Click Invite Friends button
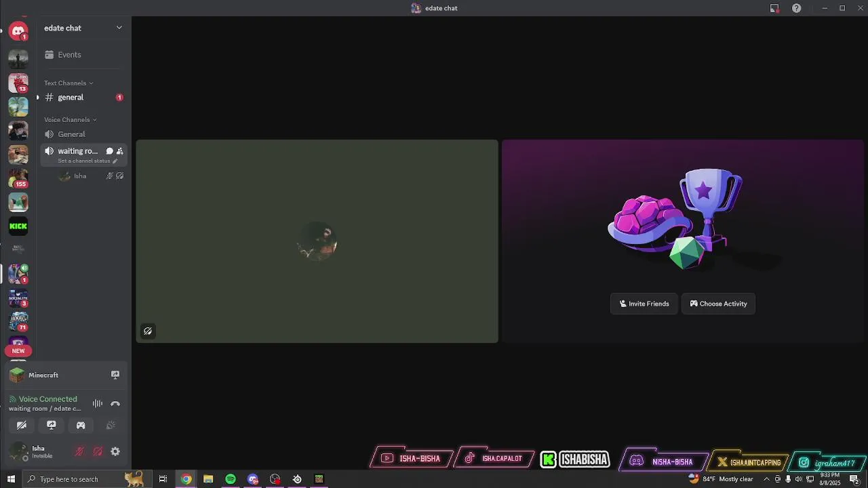868x488 pixels. 644,304
